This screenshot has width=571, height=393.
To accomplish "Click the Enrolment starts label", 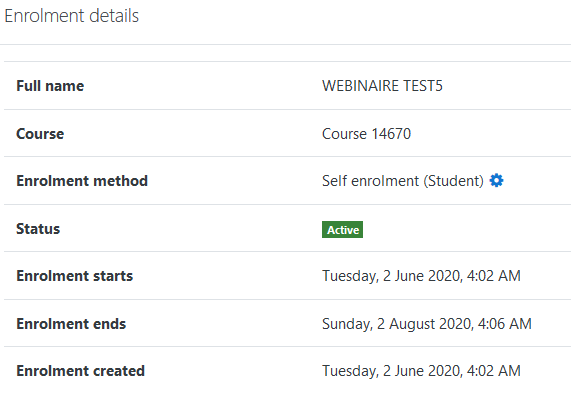I will [75, 276].
